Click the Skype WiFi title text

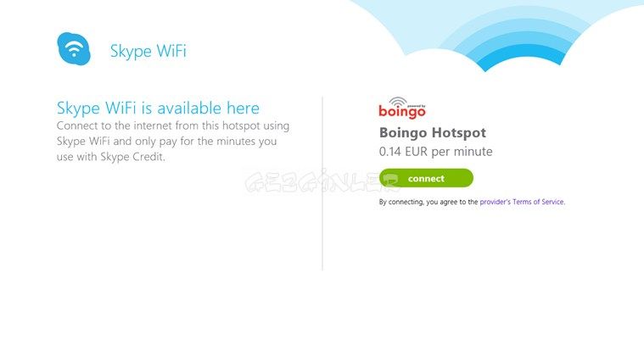(x=148, y=52)
